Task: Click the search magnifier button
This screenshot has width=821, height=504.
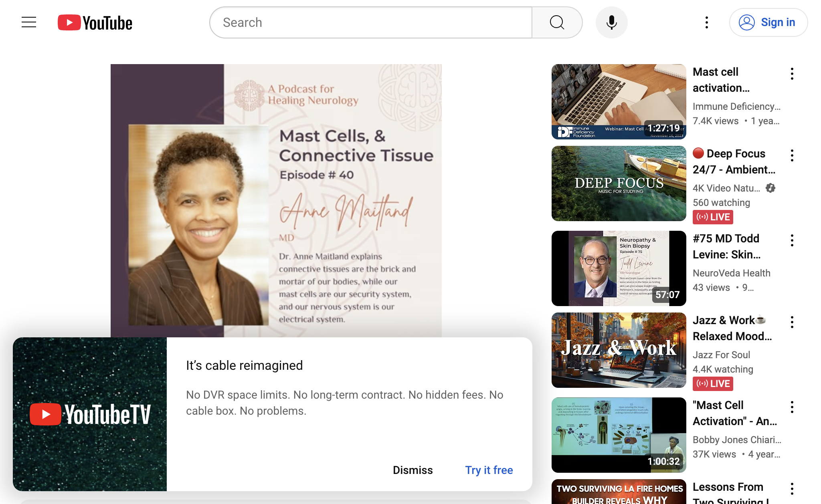Action: pyautogui.click(x=557, y=22)
